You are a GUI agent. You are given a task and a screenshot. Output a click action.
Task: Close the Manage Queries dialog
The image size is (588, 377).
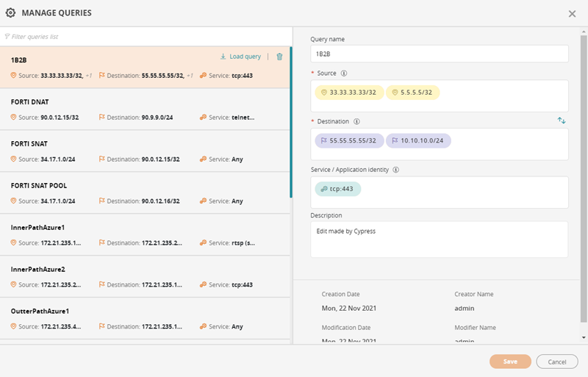click(573, 14)
